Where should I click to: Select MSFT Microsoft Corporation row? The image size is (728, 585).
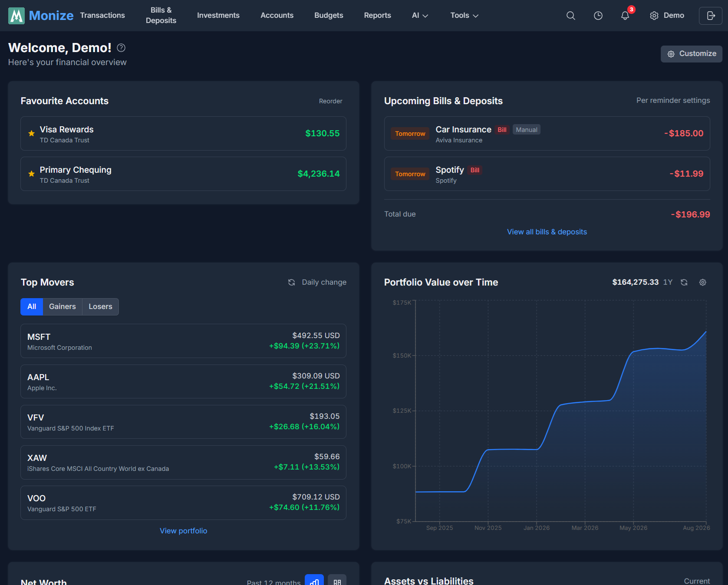[183, 341]
